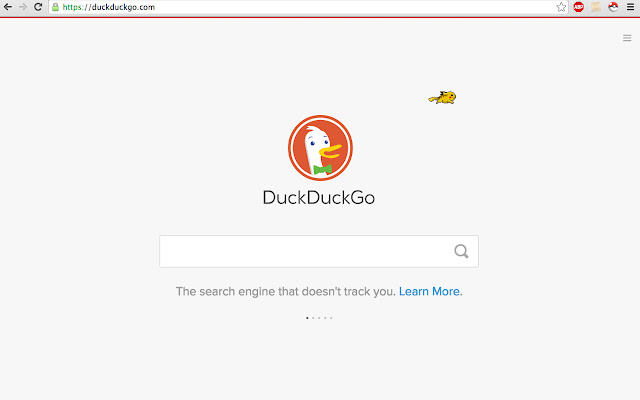
Task: Click the DuckDuckGo wordmark text
Action: (319, 198)
